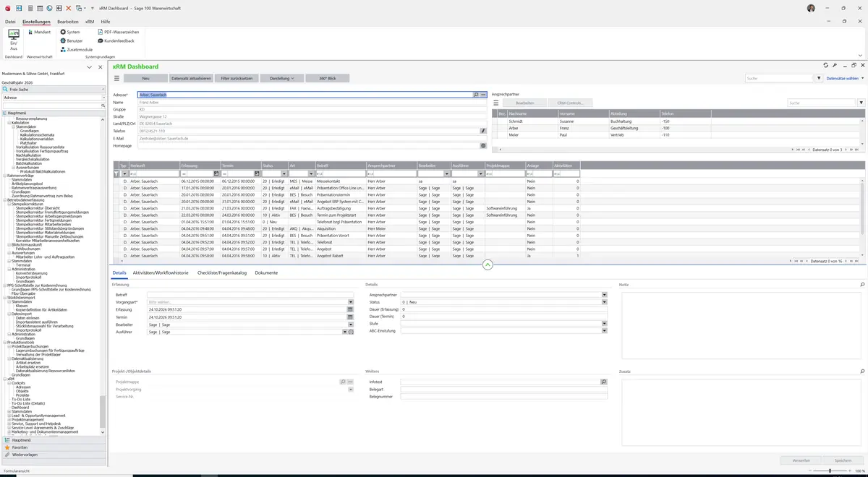The height and width of the screenshot is (477, 868).
Task: Open the ABC-Einstufung dropdown
Action: pos(604,331)
